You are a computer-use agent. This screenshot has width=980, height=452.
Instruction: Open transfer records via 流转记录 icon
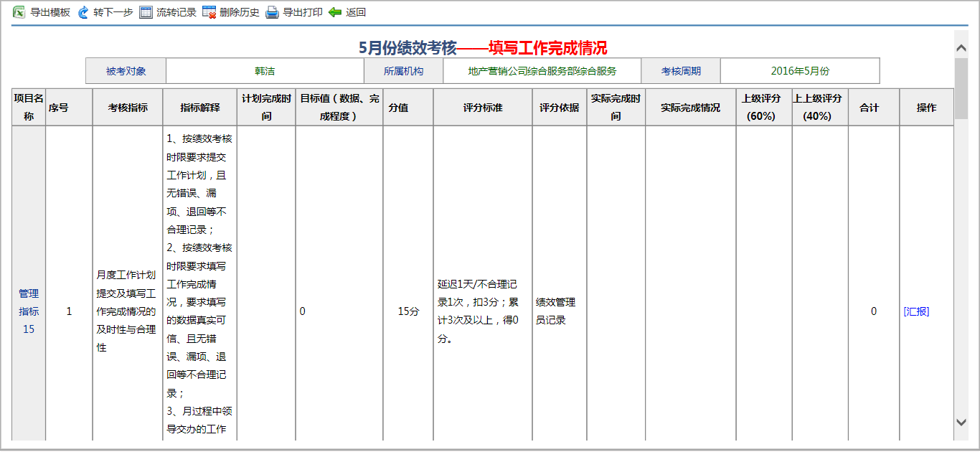point(146,12)
